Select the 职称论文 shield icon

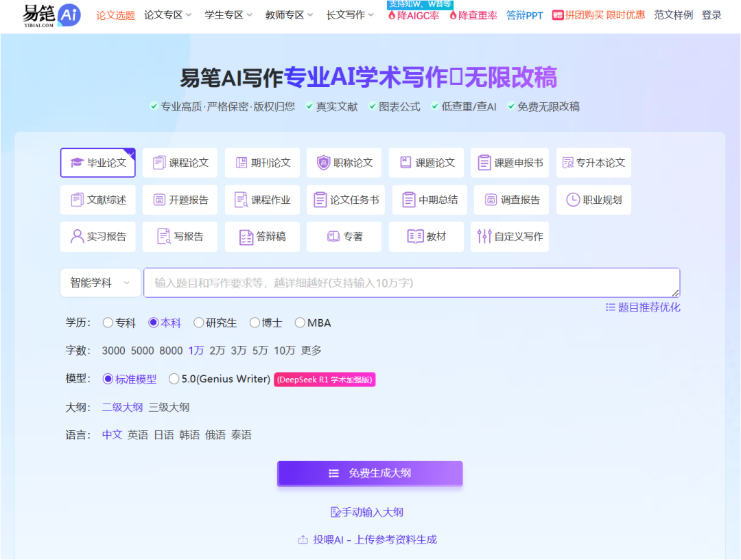(323, 163)
